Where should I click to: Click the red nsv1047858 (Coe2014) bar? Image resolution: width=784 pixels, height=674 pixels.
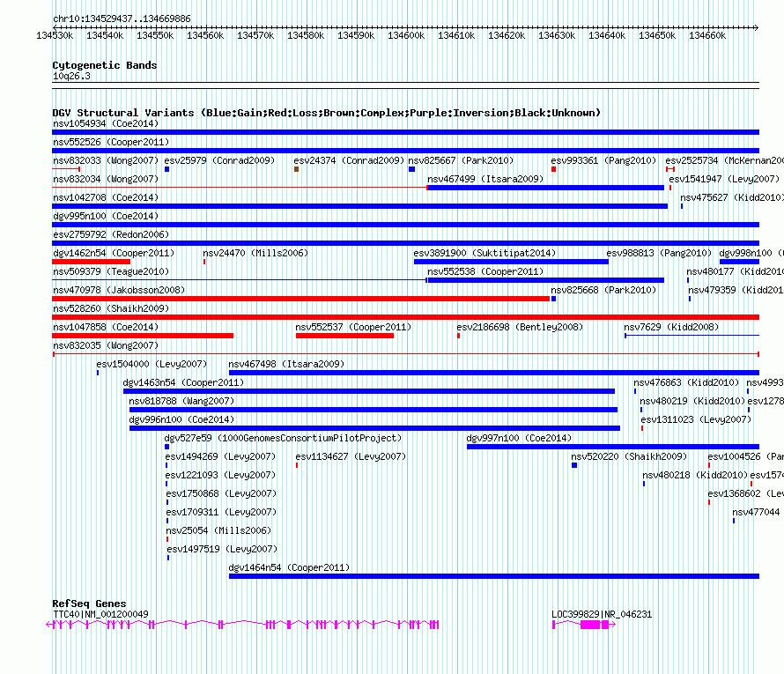pos(143,336)
